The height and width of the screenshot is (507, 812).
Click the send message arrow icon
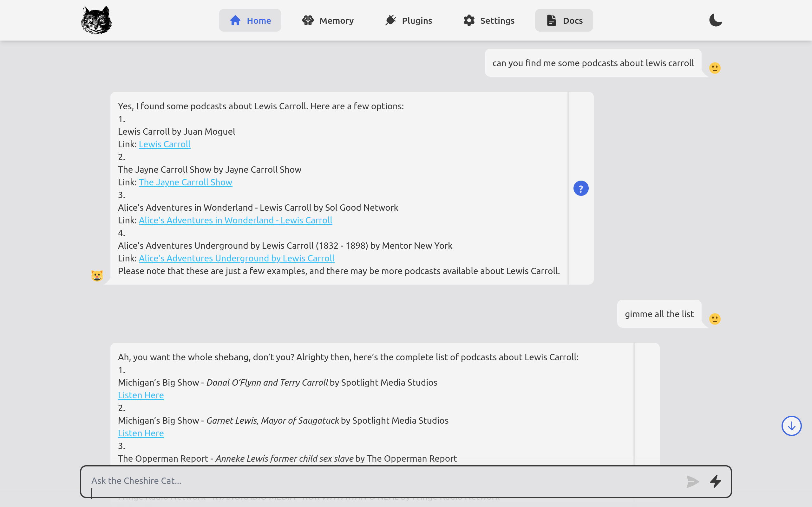pyautogui.click(x=692, y=482)
